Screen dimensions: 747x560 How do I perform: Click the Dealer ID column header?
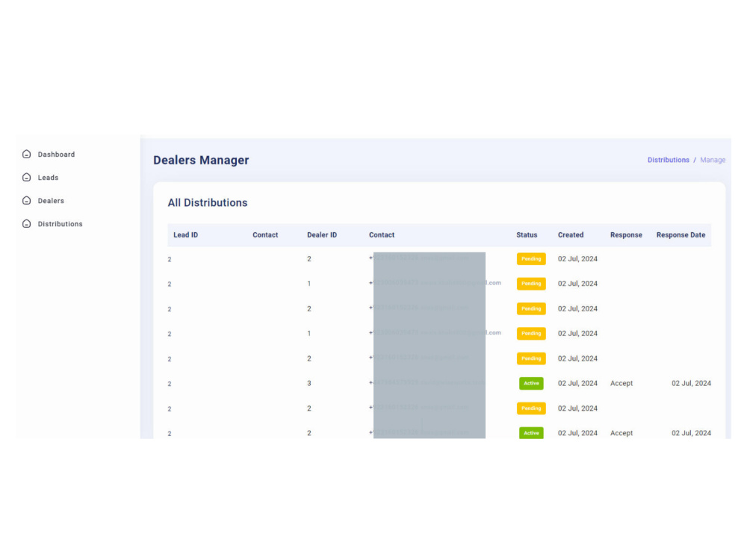[322, 234]
